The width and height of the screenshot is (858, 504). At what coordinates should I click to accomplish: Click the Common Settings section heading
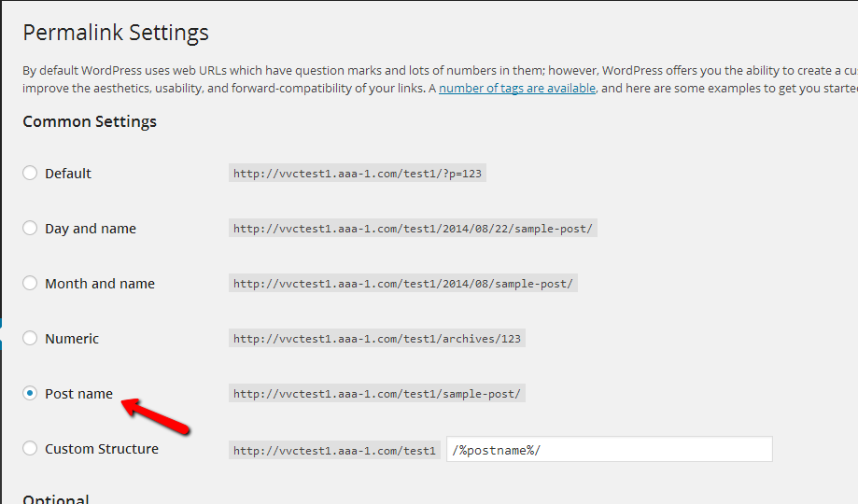(90, 121)
